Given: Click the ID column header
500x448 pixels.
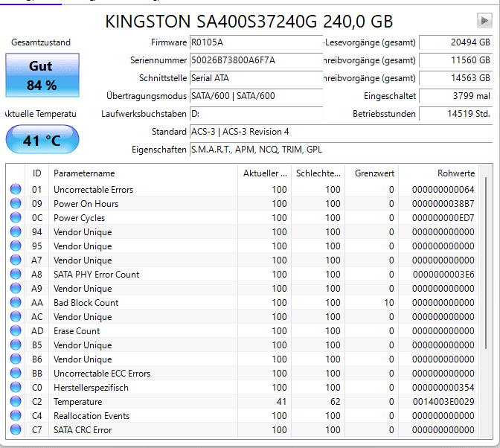Looking at the screenshot, I should (x=36, y=173).
